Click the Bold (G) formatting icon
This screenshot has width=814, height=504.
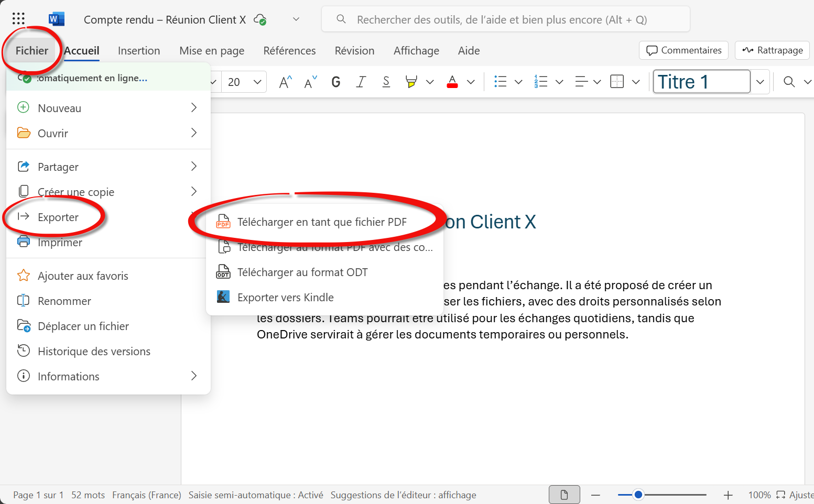tap(336, 82)
